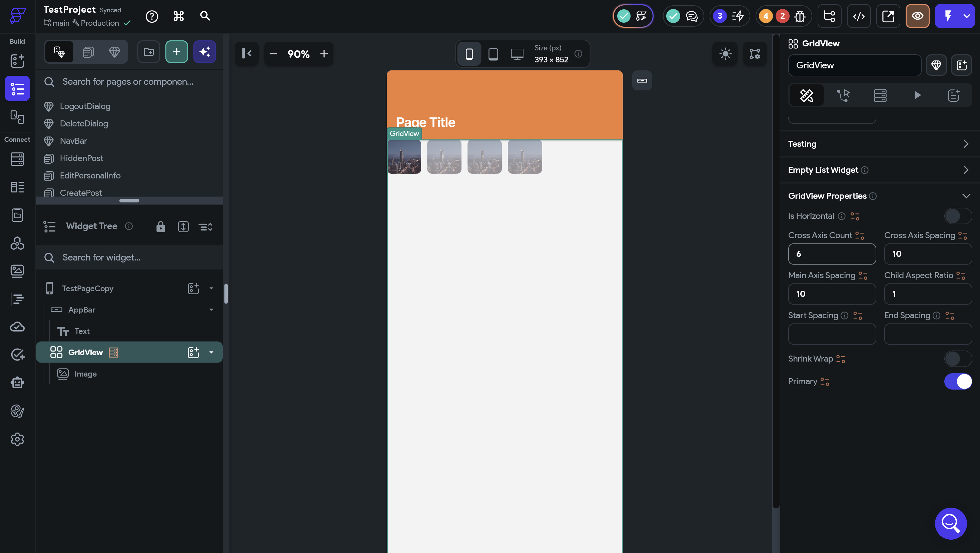Click the AI generate sparkle button

pyautogui.click(x=205, y=52)
